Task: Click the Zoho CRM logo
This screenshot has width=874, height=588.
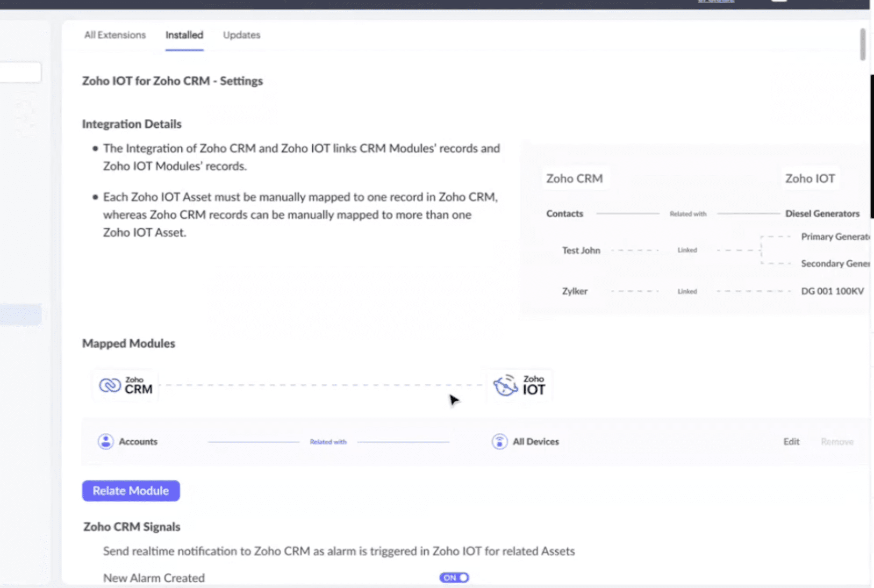Action: (x=126, y=385)
